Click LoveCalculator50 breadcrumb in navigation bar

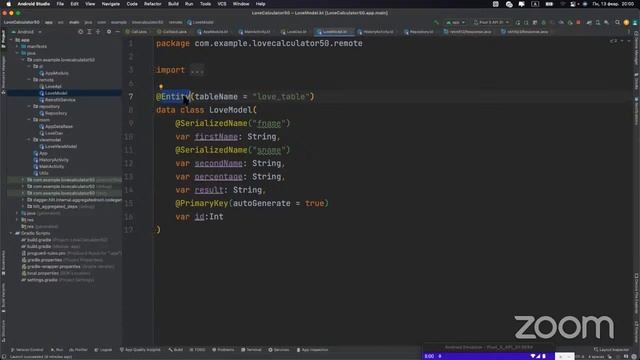[x=21, y=22]
